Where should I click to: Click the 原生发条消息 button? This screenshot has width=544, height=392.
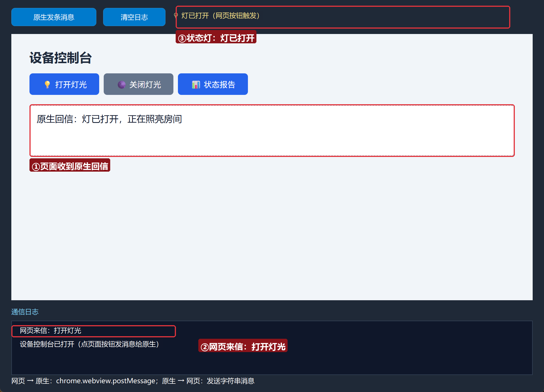click(x=54, y=17)
